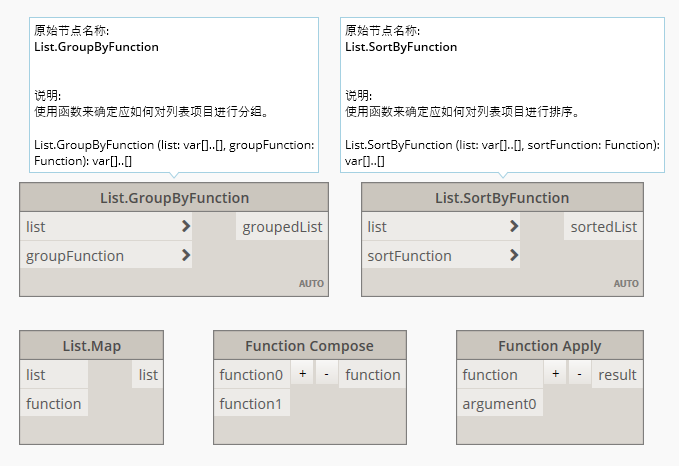This screenshot has width=679, height=466.
Task: Click the List.Map node title
Action: pyautogui.click(x=91, y=346)
